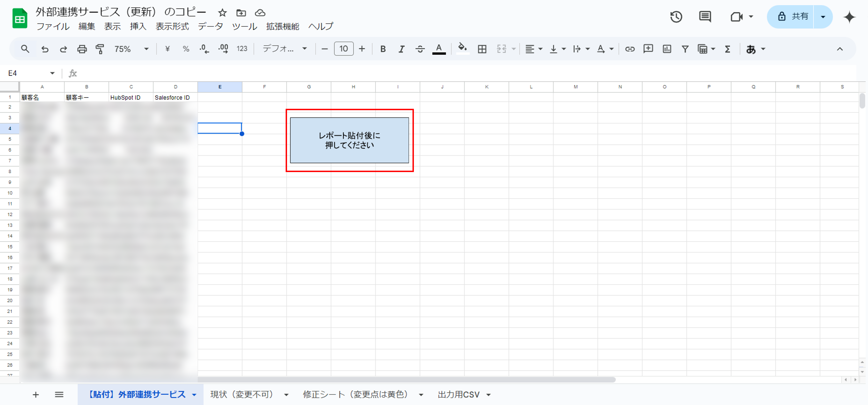
Task: Open version history clock icon
Action: tap(676, 17)
